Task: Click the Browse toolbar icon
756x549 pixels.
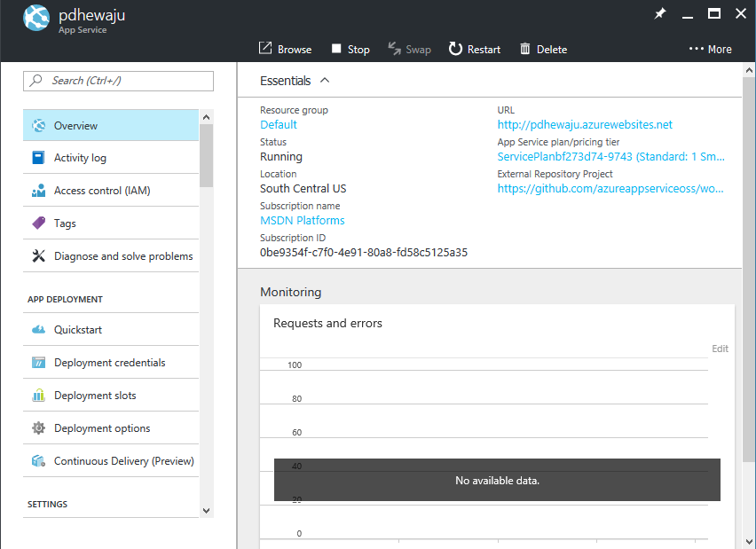Action: point(265,48)
